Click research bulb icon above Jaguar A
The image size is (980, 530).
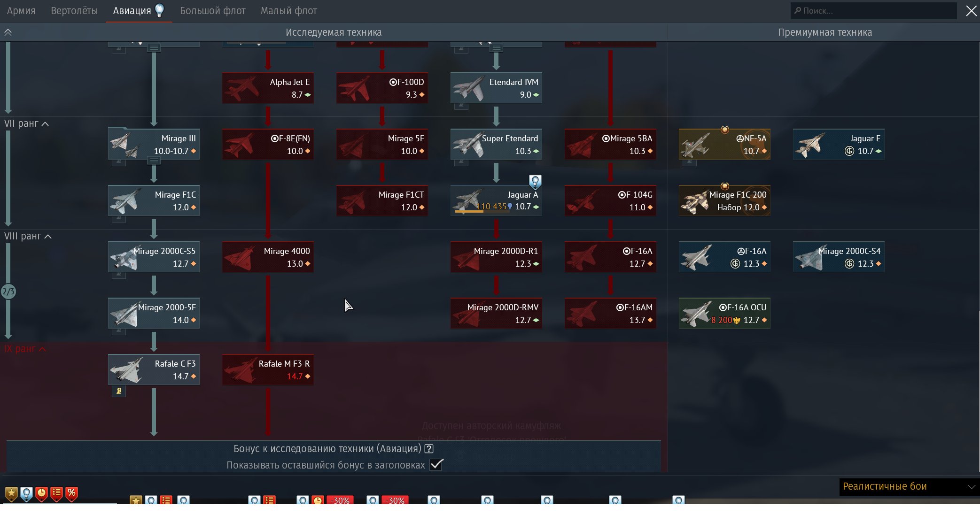[x=535, y=181]
